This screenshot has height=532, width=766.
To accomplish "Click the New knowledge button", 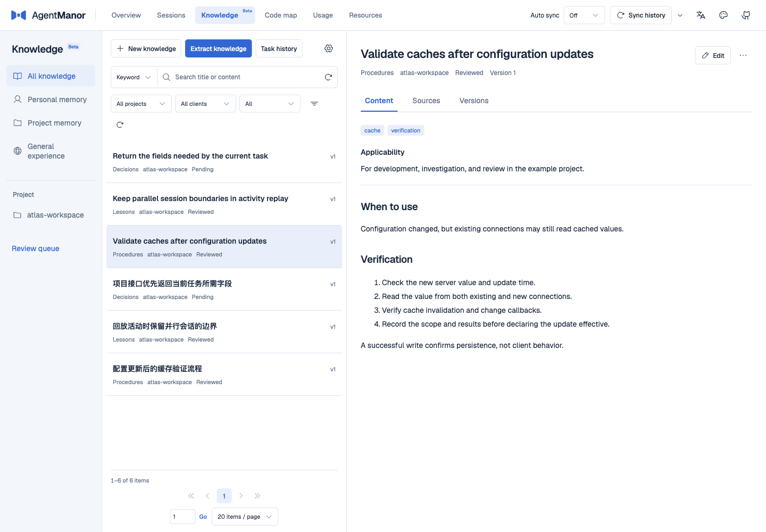I will [146, 48].
